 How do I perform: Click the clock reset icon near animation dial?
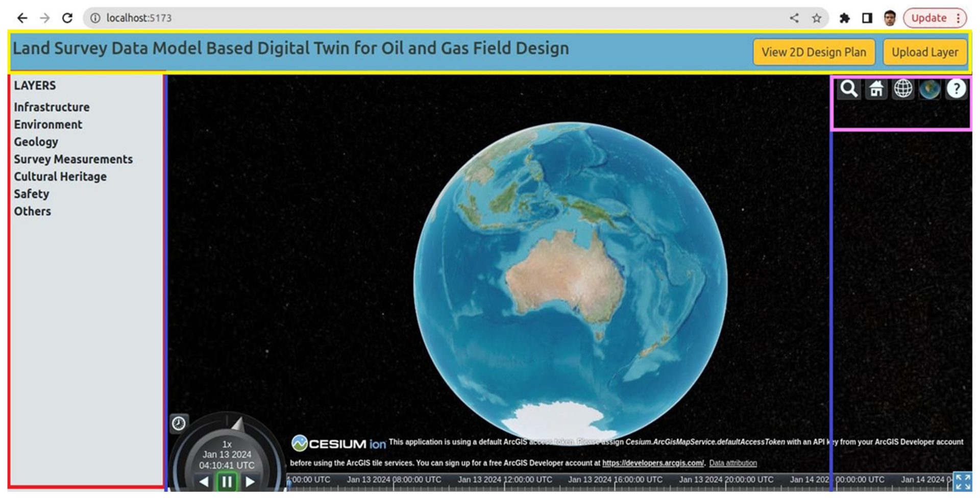(179, 423)
